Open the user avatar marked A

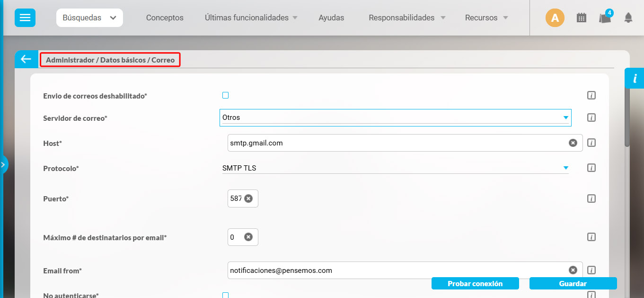[x=555, y=18]
